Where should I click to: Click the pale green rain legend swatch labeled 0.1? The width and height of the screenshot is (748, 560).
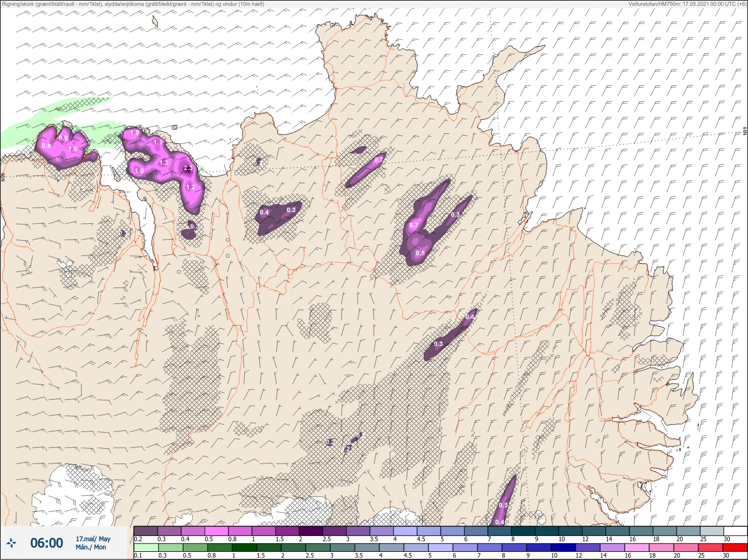[x=146, y=548]
